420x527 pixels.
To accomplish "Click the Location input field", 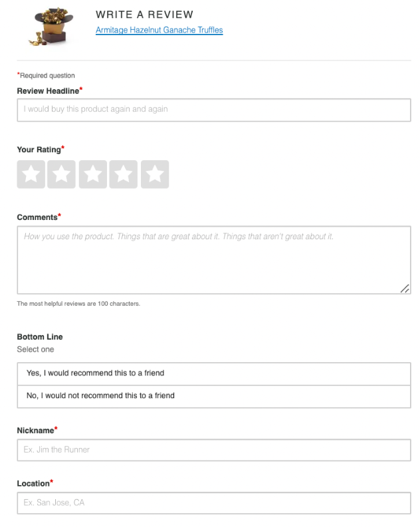I will [214, 503].
